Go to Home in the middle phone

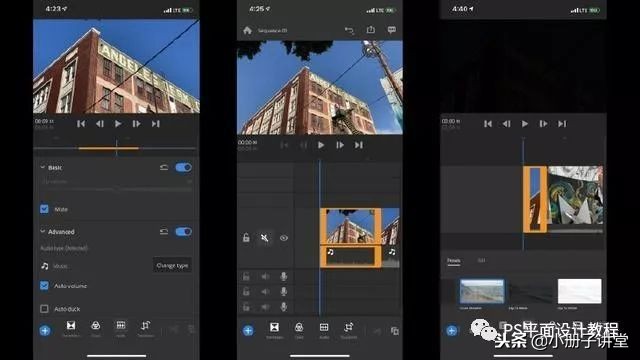click(247, 30)
